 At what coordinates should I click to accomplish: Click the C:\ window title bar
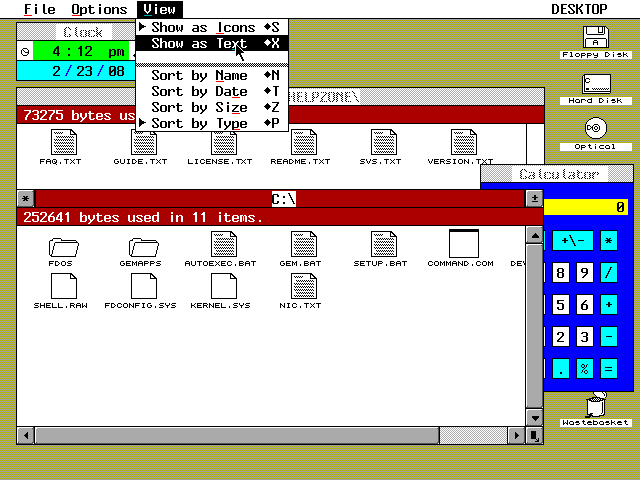tap(280, 199)
